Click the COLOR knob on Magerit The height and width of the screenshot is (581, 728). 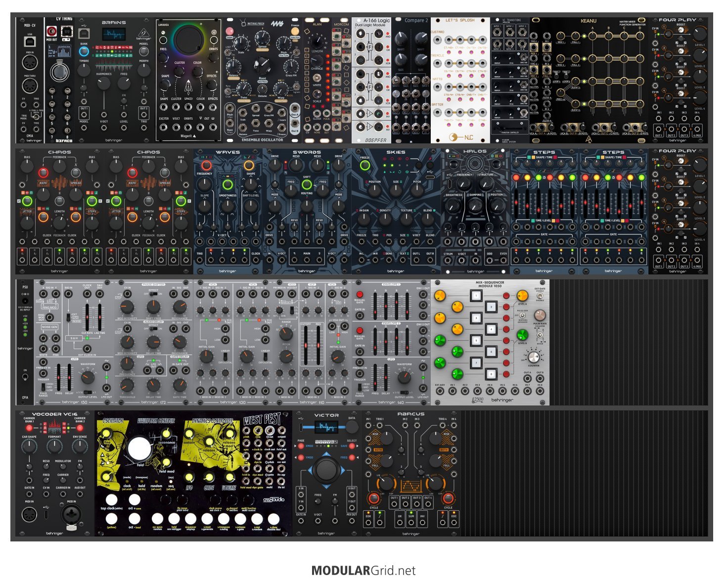pos(197,71)
